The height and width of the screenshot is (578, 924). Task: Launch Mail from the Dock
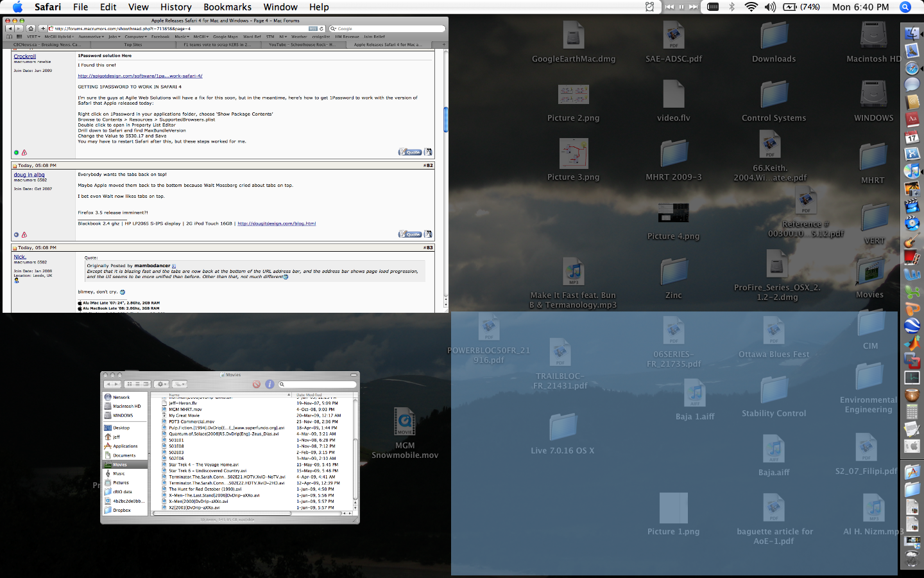coord(912,51)
